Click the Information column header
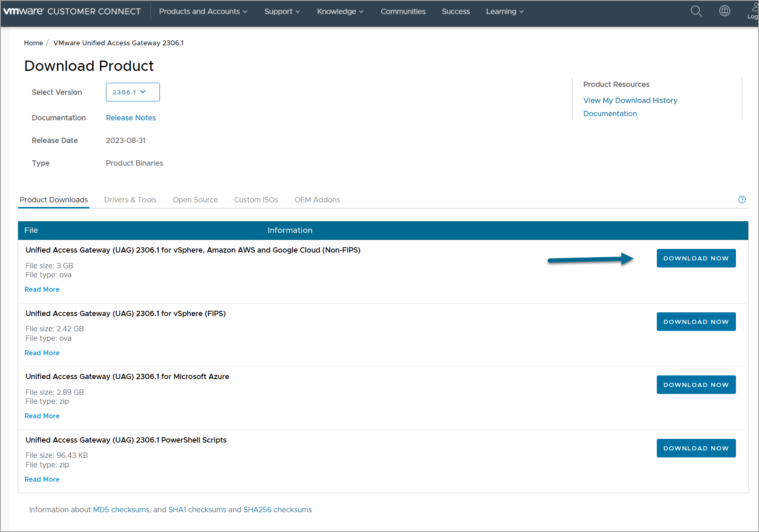Viewport: 759px width, 532px height. coord(290,230)
